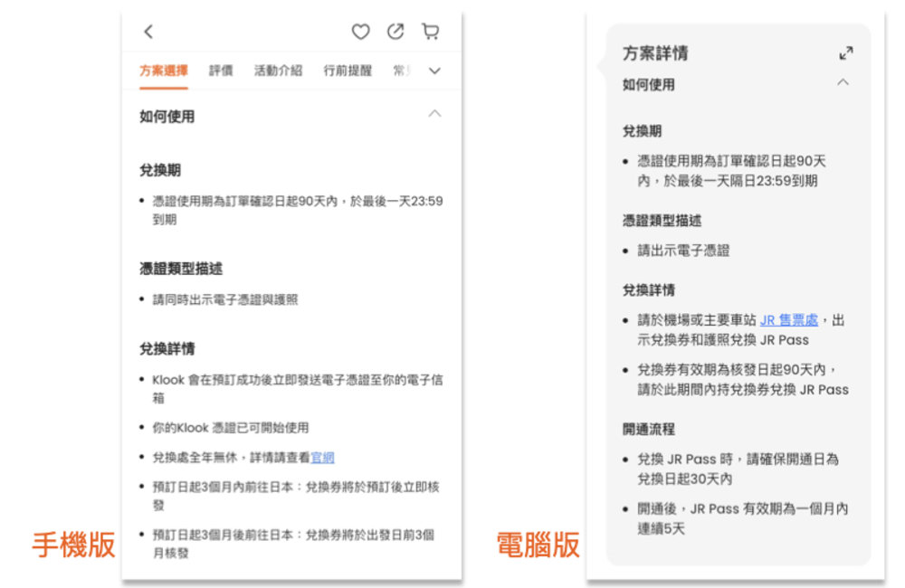Viewport: 905px width, 588px height.
Task: Expand 方案詳情 panel with the fullscreen icon
Action: point(845,53)
